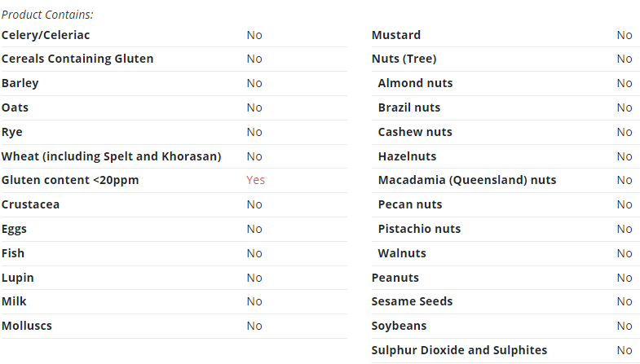Select the Cereals Containing Gluten row label

(x=77, y=59)
